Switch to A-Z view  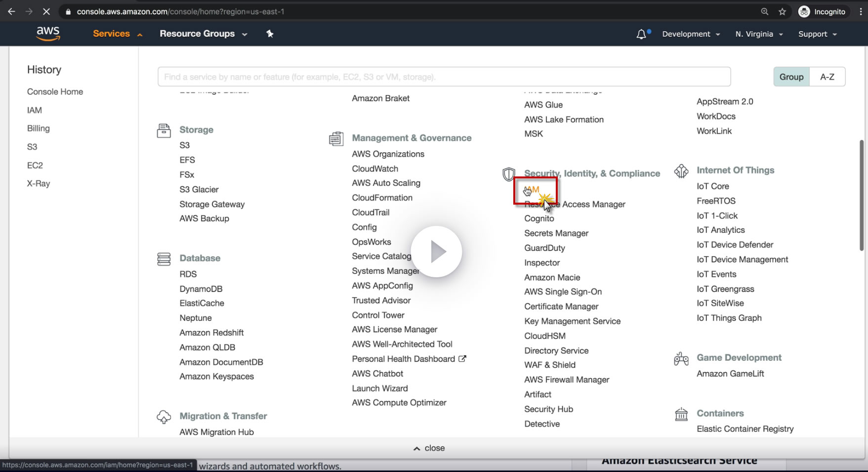(x=827, y=77)
